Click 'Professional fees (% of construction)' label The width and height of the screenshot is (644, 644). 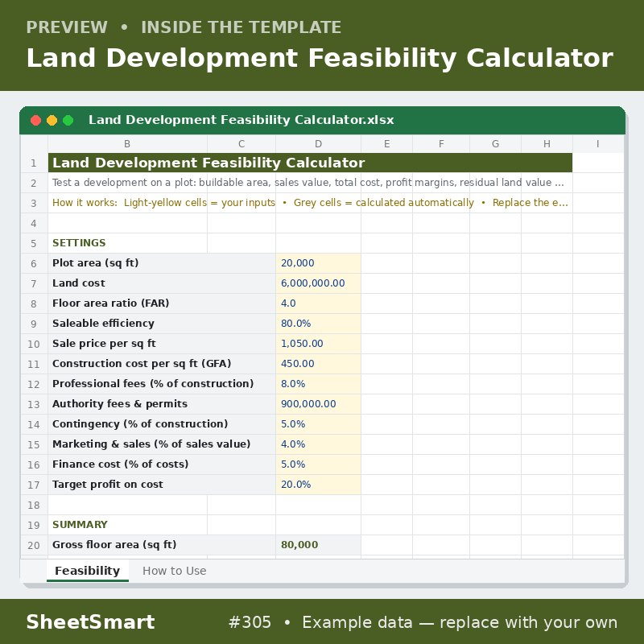(153, 384)
